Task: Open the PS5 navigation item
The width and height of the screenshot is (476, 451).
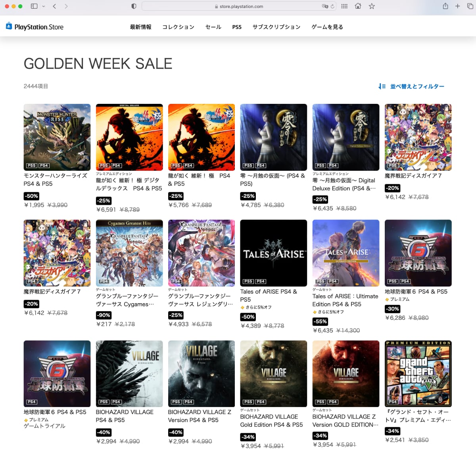Action: [237, 27]
